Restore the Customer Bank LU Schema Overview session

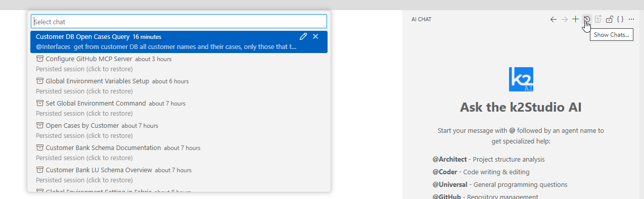(x=179, y=175)
